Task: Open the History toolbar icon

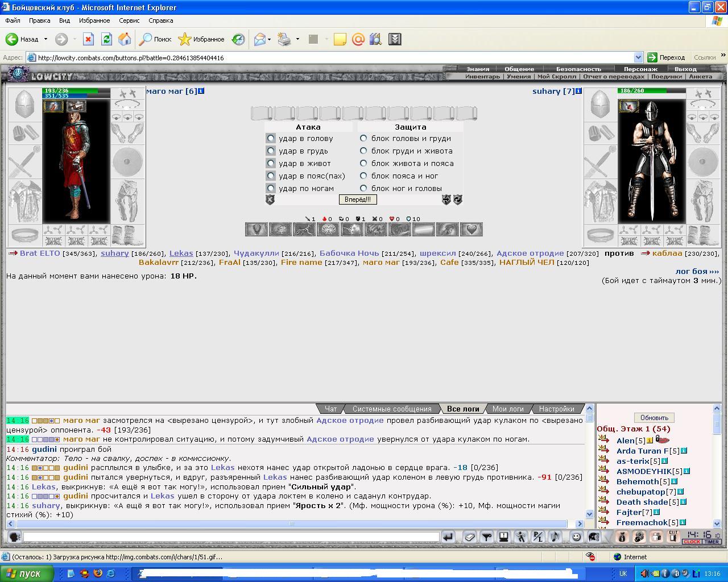Action: [238, 39]
